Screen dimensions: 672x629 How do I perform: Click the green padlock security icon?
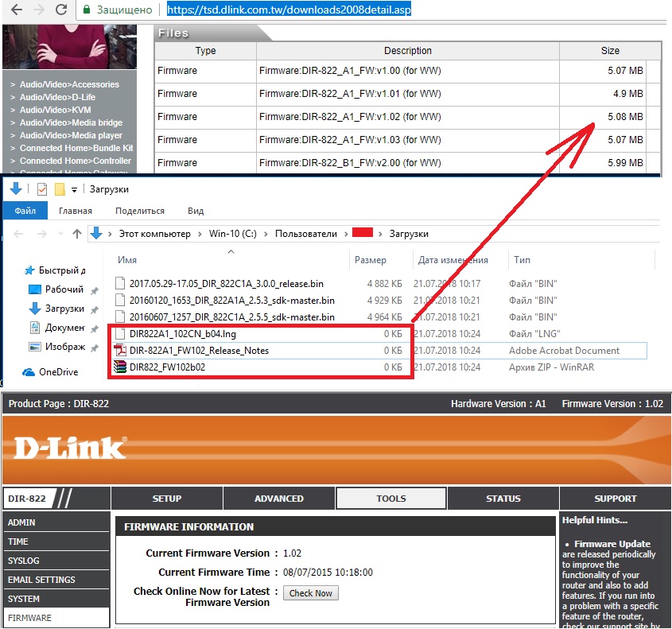(89, 10)
